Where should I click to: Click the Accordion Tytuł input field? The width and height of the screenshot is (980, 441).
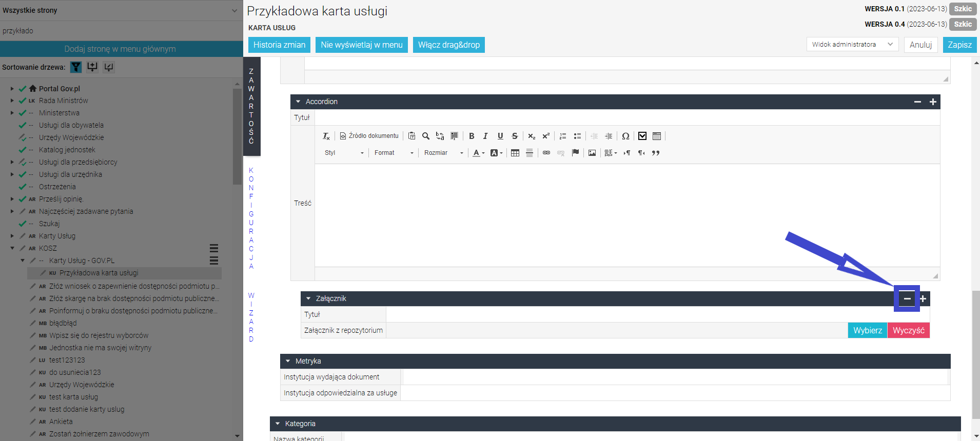pos(627,117)
